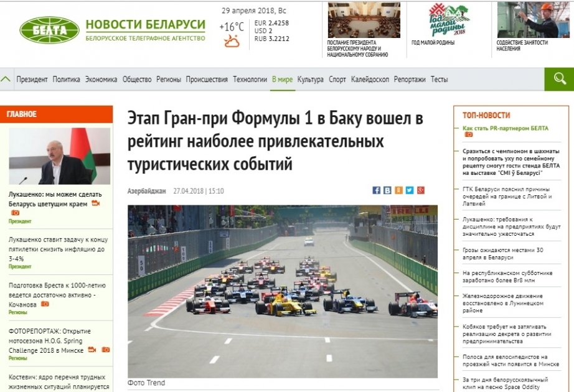Open 'Послание президента' banner thumbnail

(364, 20)
